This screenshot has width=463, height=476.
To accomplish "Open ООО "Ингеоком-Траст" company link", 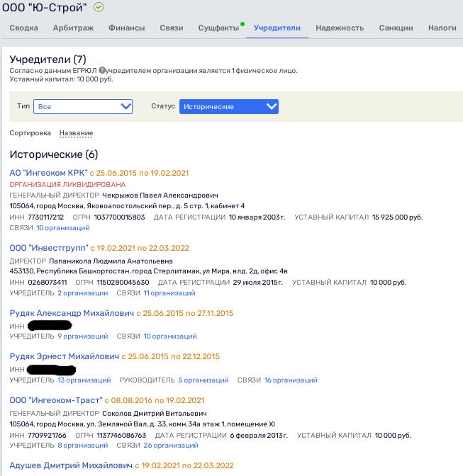I will (56, 400).
